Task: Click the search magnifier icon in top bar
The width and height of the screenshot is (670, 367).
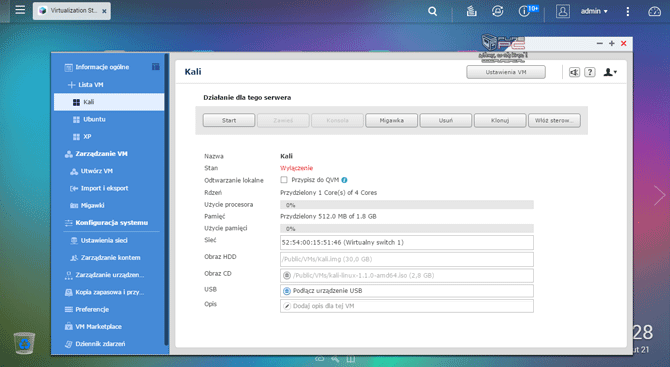Action: pyautogui.click(x=432, y=11)
